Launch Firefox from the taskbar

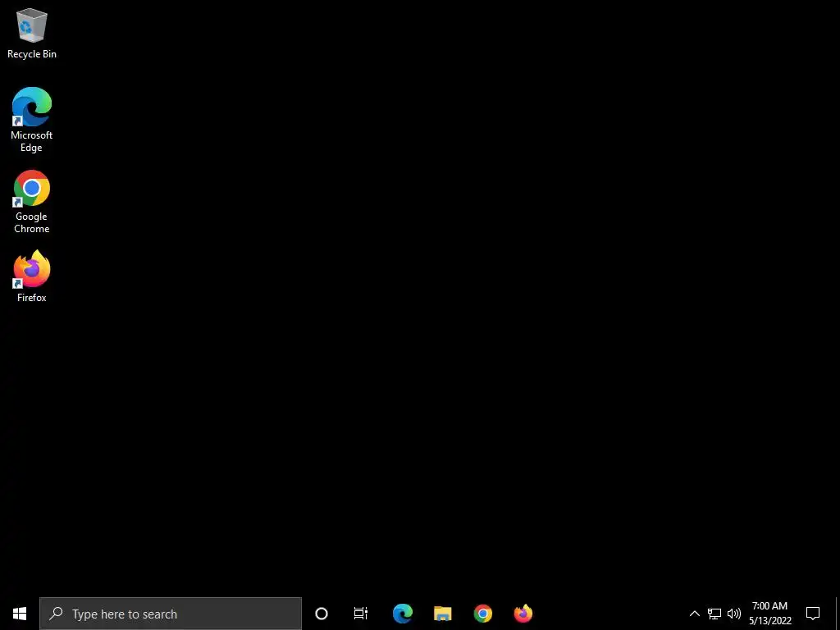click(523, 614)
